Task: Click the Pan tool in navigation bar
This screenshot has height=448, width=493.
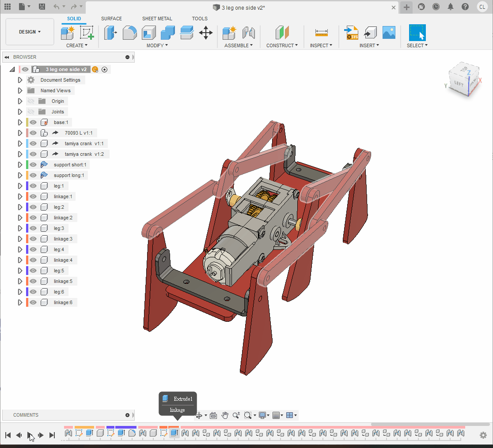Action: 225,415
